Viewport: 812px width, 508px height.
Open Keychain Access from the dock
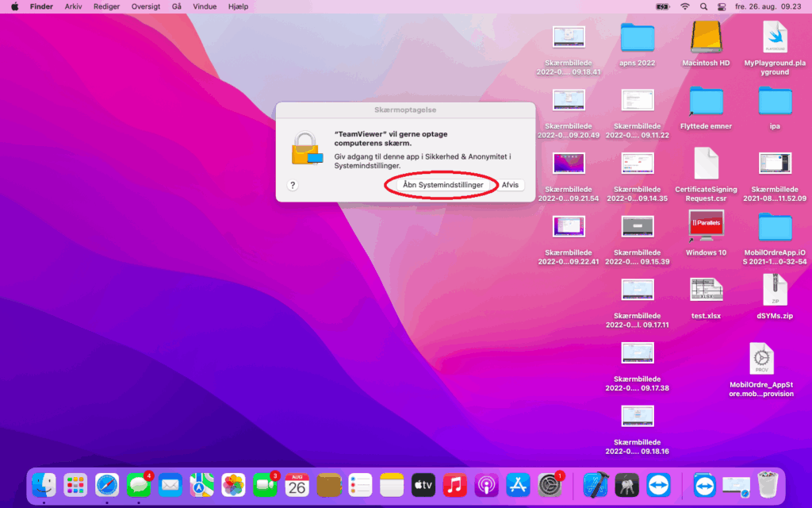point(626,484)
